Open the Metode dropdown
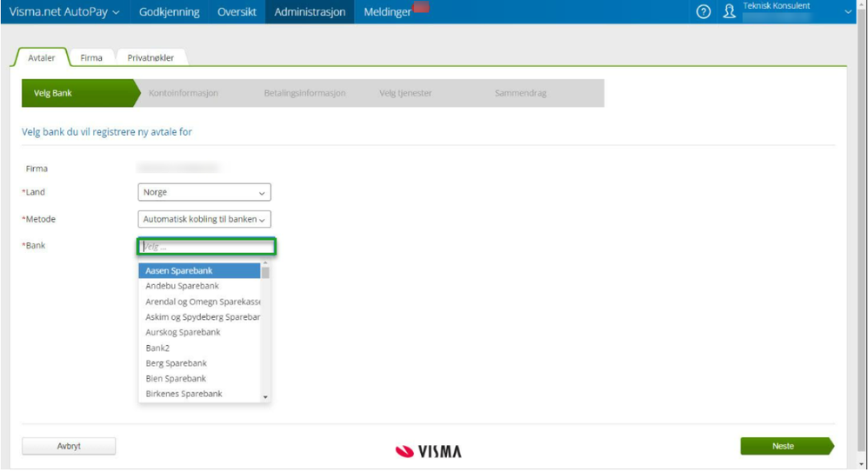Image resolution: width=868 pixels, height=471 pixels. (204, 220)
